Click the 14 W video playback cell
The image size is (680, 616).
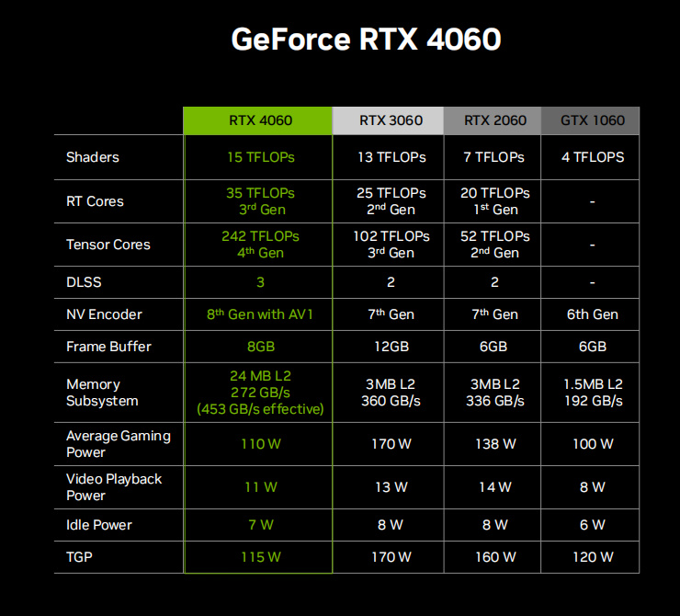[x=494, y=487]
